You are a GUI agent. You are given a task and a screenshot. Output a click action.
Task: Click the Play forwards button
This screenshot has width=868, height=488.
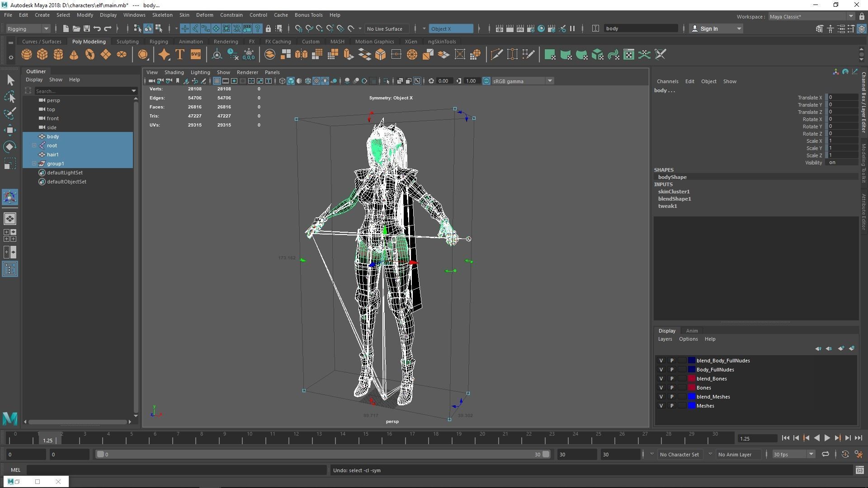[x=827, y=438]
